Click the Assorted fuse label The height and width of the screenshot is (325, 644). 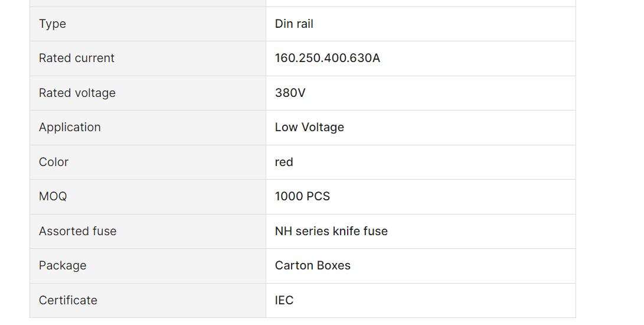pos(78,231)
